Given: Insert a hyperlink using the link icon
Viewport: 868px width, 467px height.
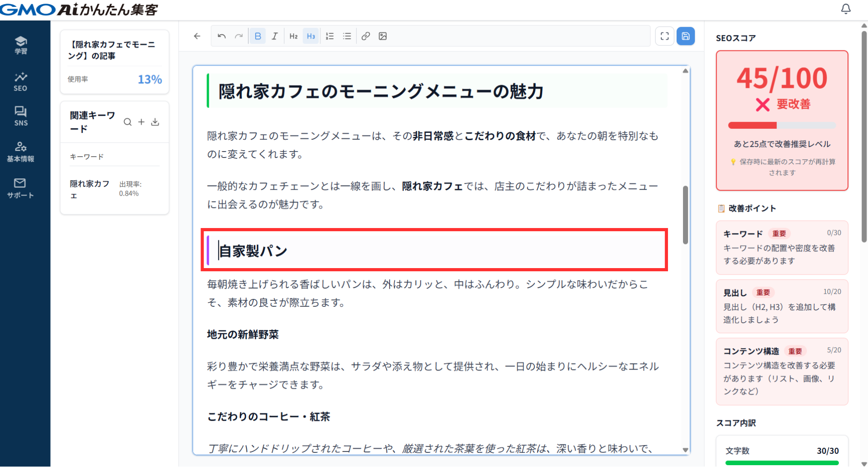Looking at the screenshot, I should coord(365,36).
